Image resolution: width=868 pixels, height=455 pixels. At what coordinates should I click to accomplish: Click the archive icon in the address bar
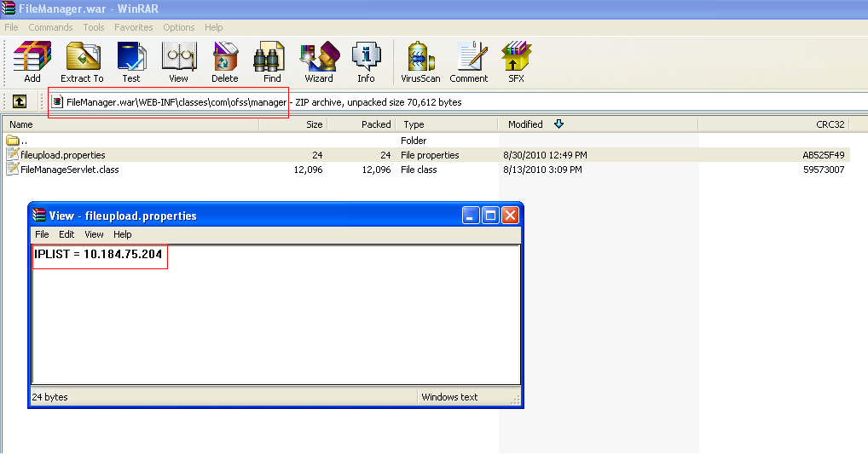coord(57,101)
